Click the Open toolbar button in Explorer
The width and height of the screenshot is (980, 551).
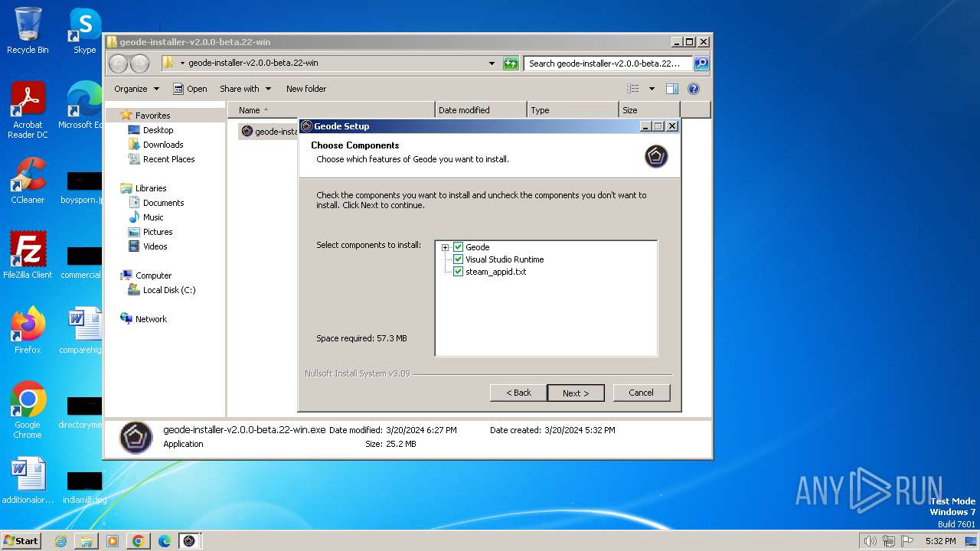[190, 89]
